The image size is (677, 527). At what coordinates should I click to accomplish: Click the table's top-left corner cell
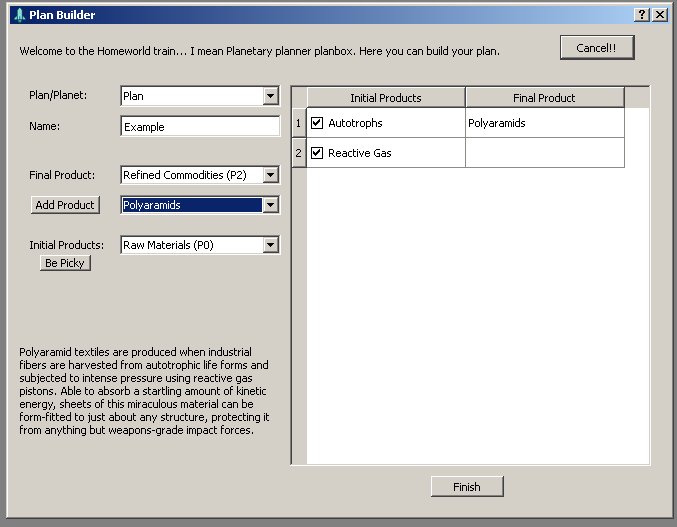tap(299, 98)
